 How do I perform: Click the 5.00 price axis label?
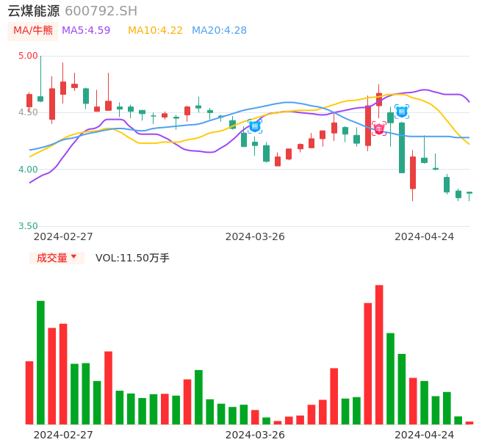(x=28, y=56)
